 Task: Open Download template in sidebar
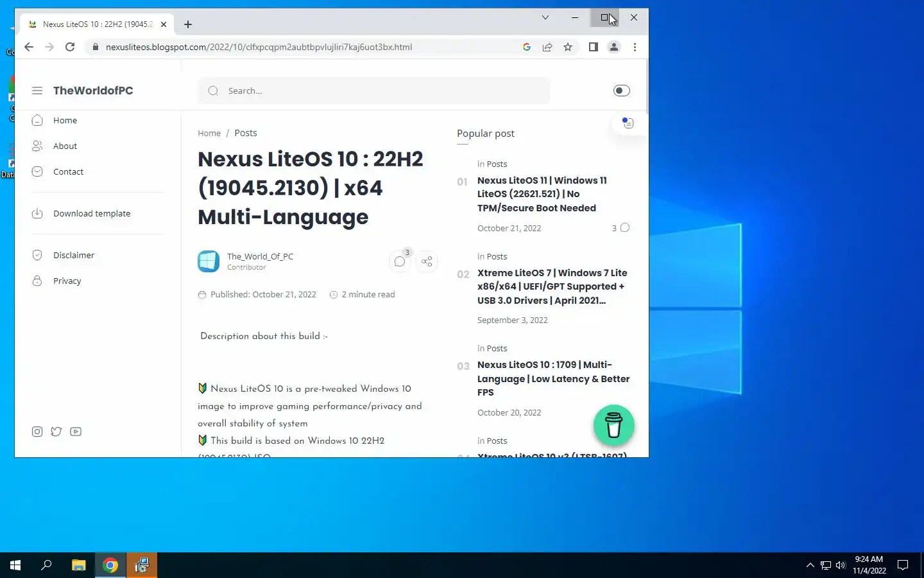[x=92, y=213]
